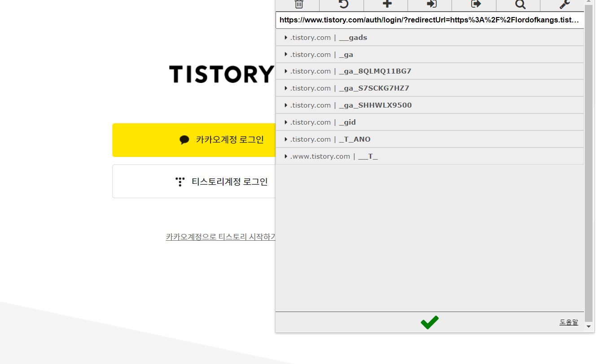Click the URL field in cookie editor
Screen dimensions: 601x364
[430, 20]
